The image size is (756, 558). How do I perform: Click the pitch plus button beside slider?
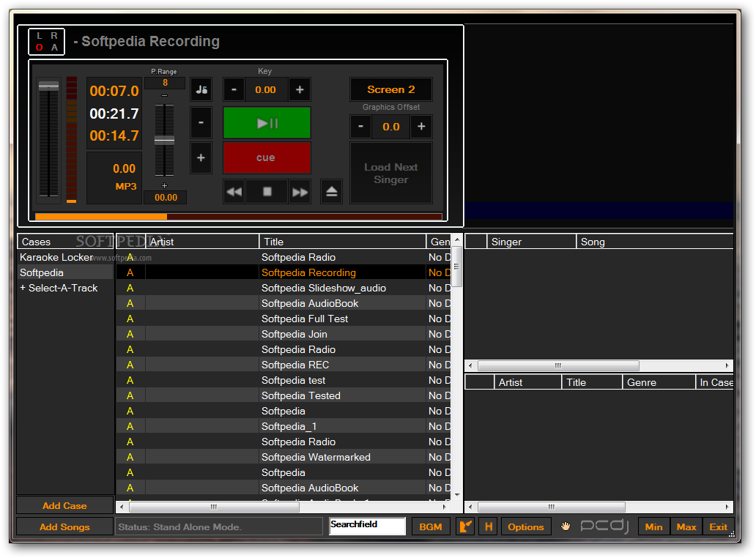[201, 157]
